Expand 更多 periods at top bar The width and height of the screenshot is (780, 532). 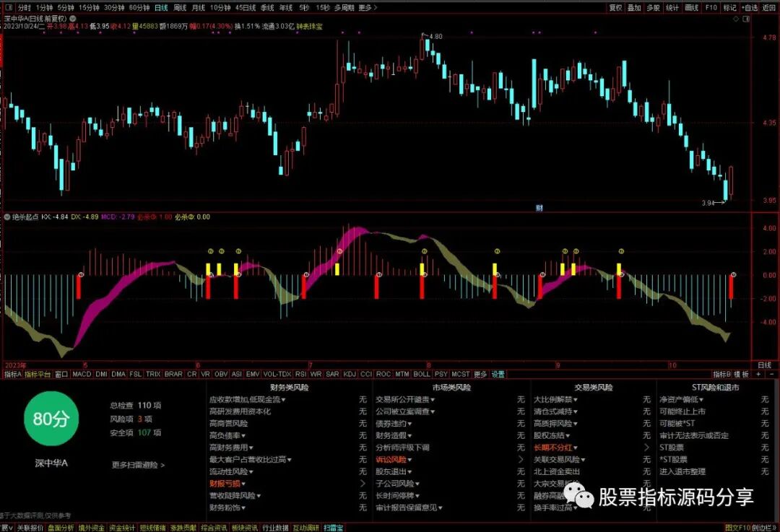pyautogui.click(x=368, y=7)
